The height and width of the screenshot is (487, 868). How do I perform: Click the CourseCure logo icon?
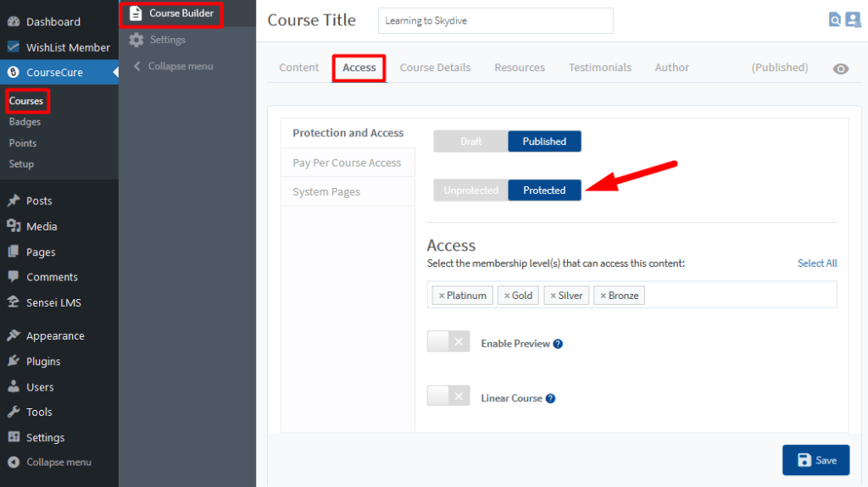14,72
